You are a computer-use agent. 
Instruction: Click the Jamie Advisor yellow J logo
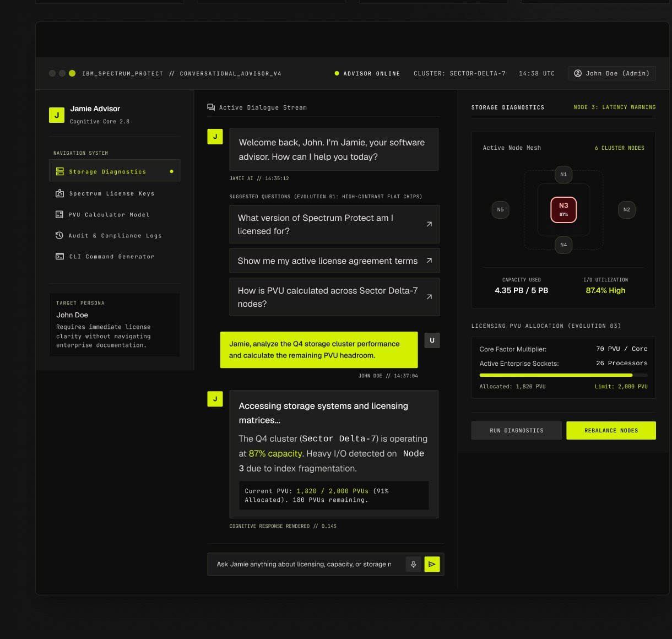[x=57, y=115]
